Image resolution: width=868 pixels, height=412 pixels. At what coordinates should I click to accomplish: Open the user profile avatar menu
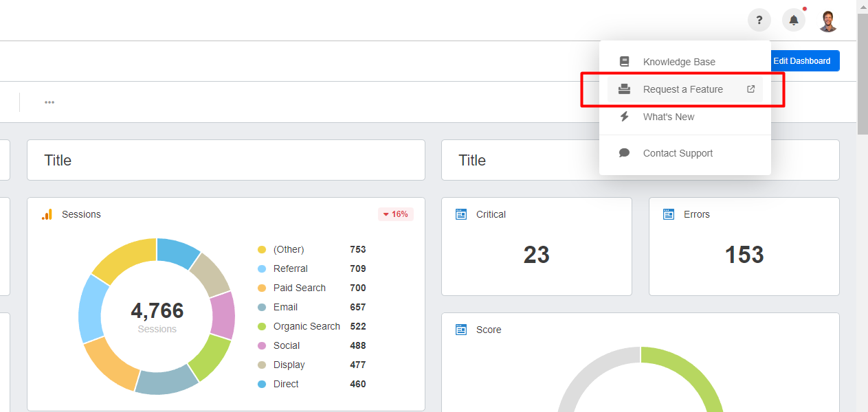pyautogui.click(x=828, y=20)
